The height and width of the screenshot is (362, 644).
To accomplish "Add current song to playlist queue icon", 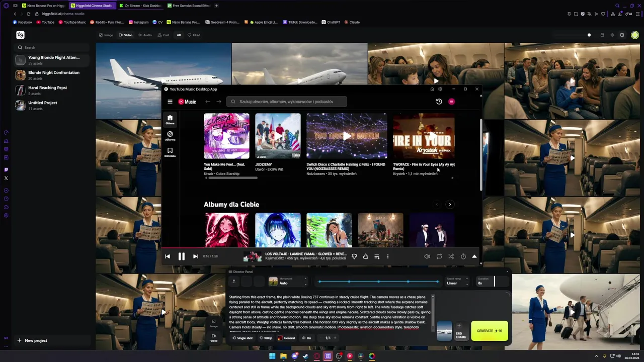I will [377, 256].
